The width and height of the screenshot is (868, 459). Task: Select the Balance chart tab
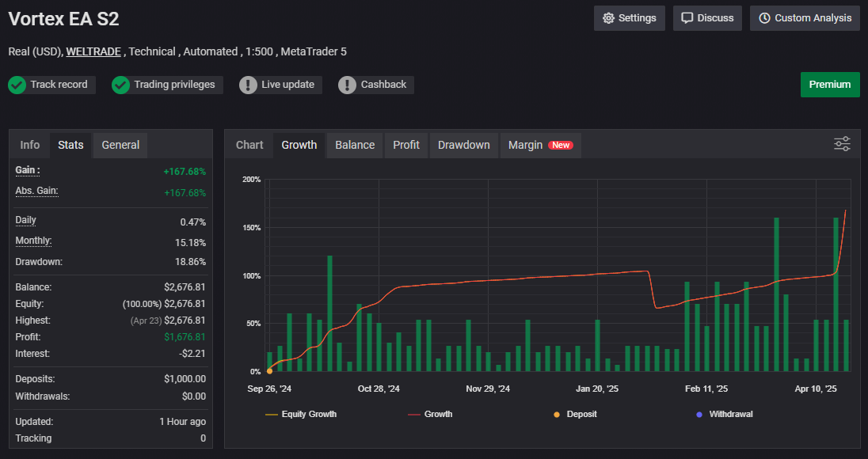pyautogui.click(x=355, y=145)
